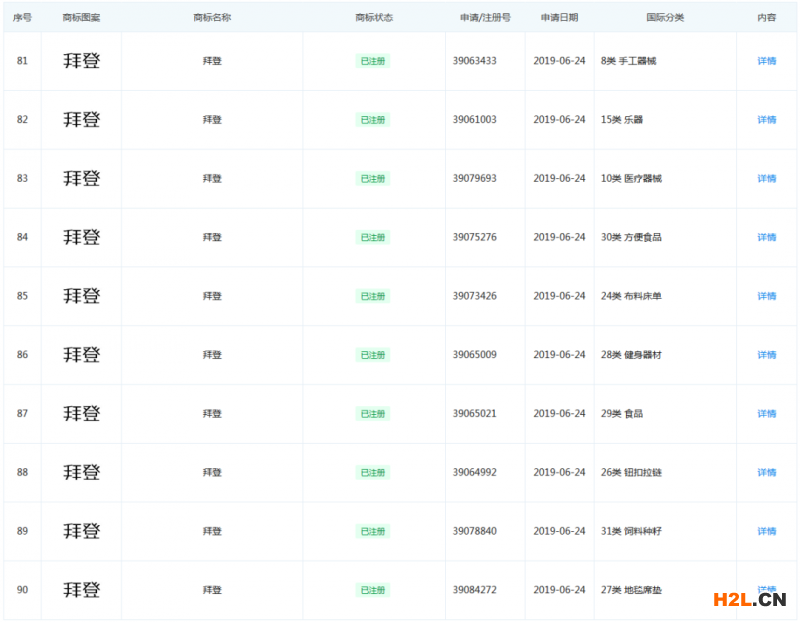Open 详情 link for row 82
800x622 pixels.
[x=766, y=119]
